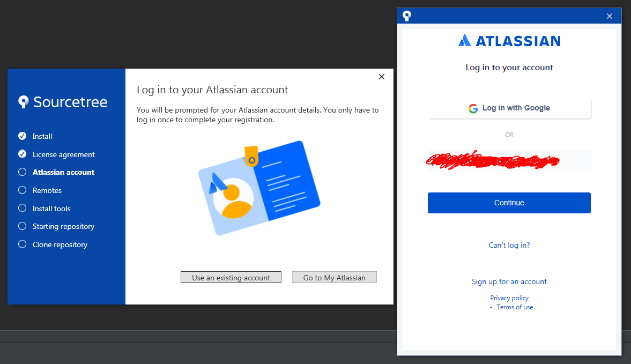Click the Google G icon

[x=473, y=108]
